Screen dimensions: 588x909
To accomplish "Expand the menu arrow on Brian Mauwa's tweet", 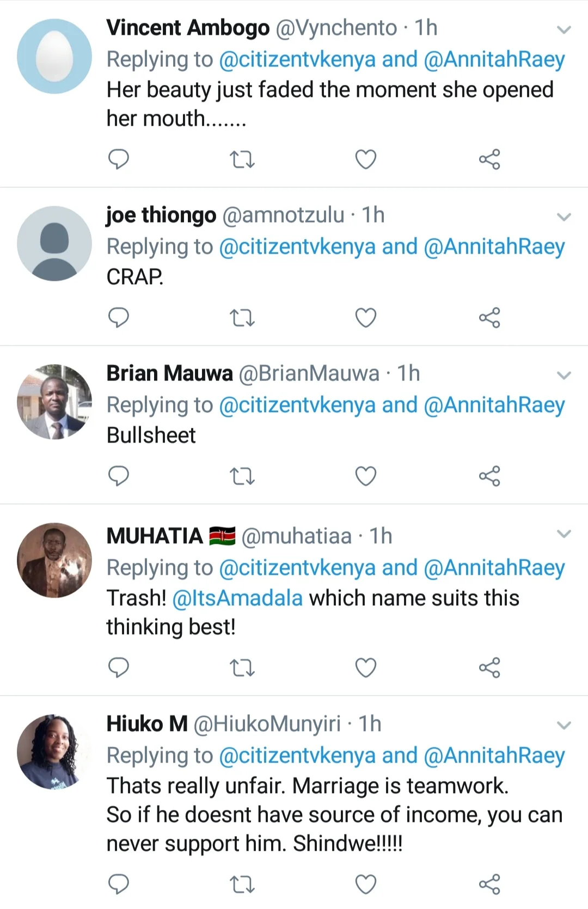I will point(564,376).
